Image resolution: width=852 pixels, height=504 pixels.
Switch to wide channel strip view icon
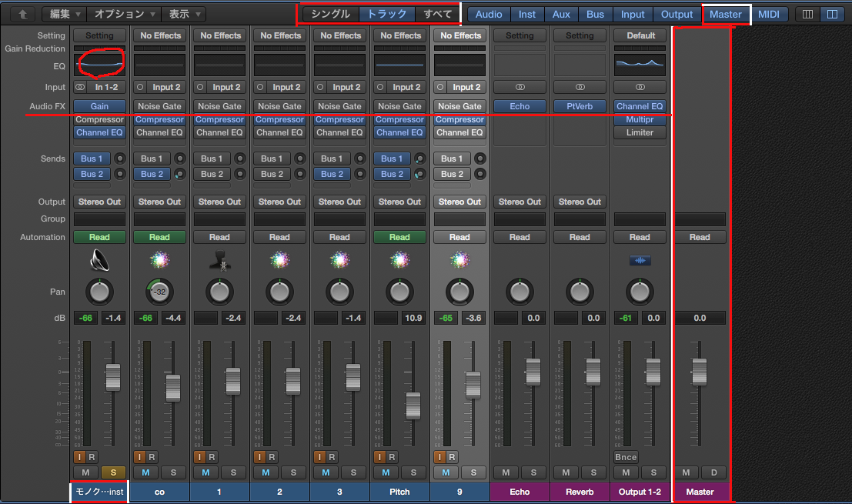point(833,14)
